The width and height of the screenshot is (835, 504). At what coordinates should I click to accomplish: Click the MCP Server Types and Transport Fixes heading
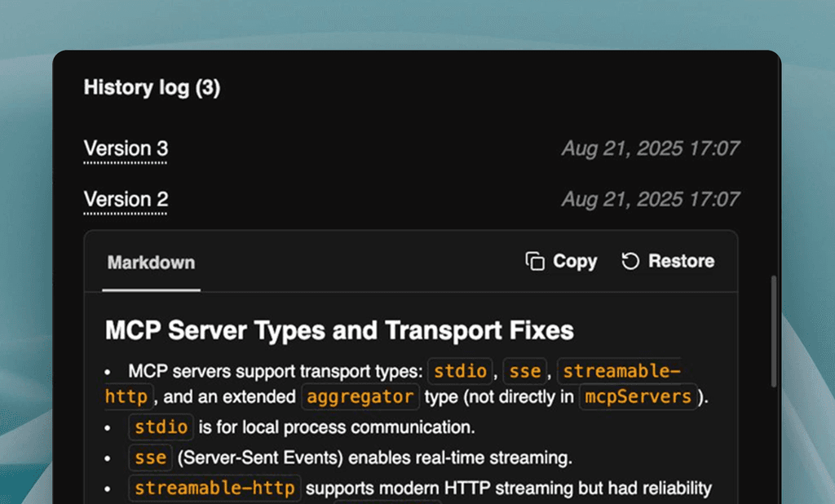pos(339,330)
